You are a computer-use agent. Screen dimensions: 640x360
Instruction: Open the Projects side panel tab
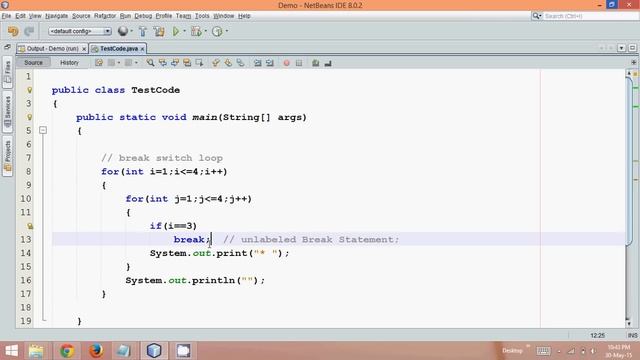[7, 155]
